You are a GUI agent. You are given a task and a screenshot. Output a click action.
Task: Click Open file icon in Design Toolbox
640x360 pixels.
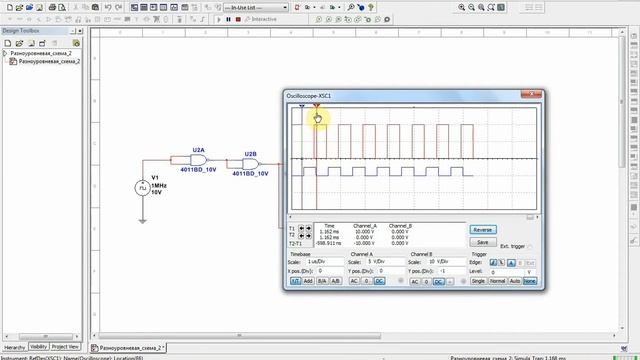(x=19, y=43)
